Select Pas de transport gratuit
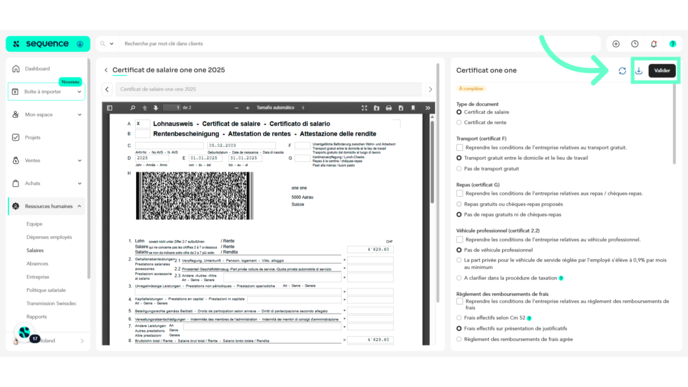This screenshot has height=387, width=688. [x=459, y=168]
